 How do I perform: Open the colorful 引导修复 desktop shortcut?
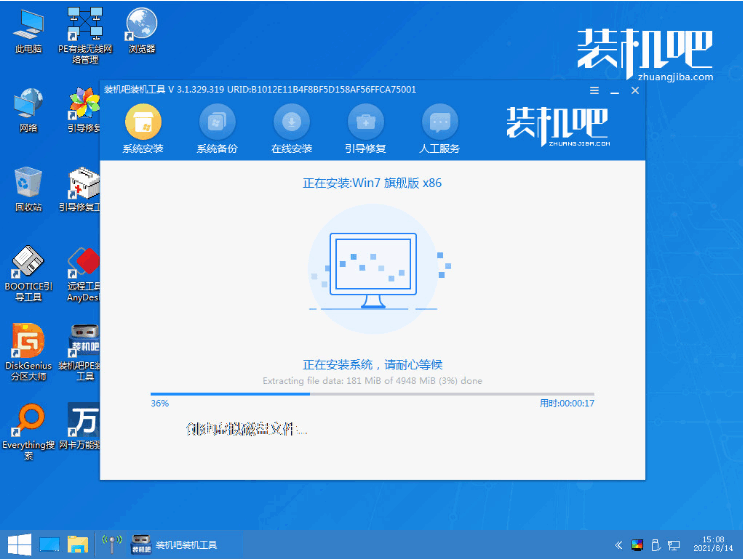pyautogui.click(x=84, y=110)
